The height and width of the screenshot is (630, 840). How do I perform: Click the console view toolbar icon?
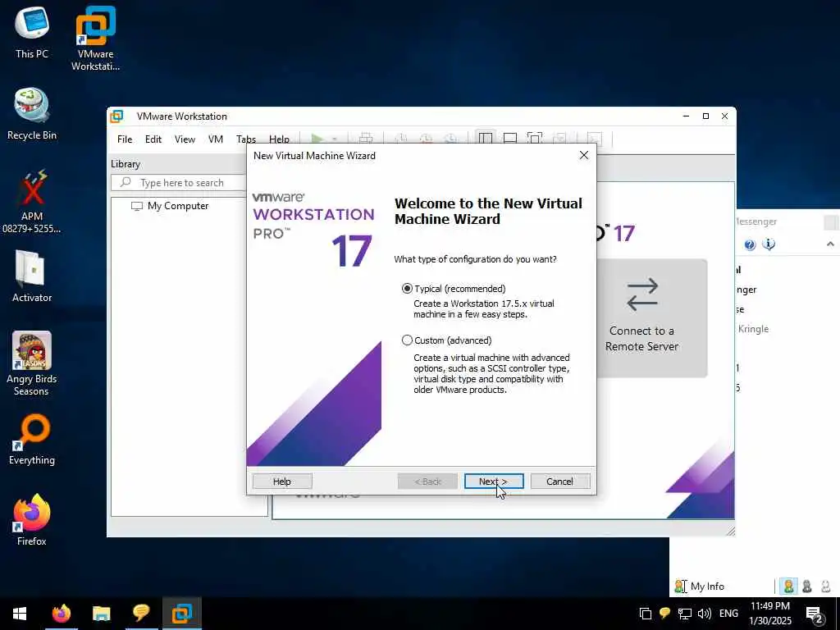(595, 139)
